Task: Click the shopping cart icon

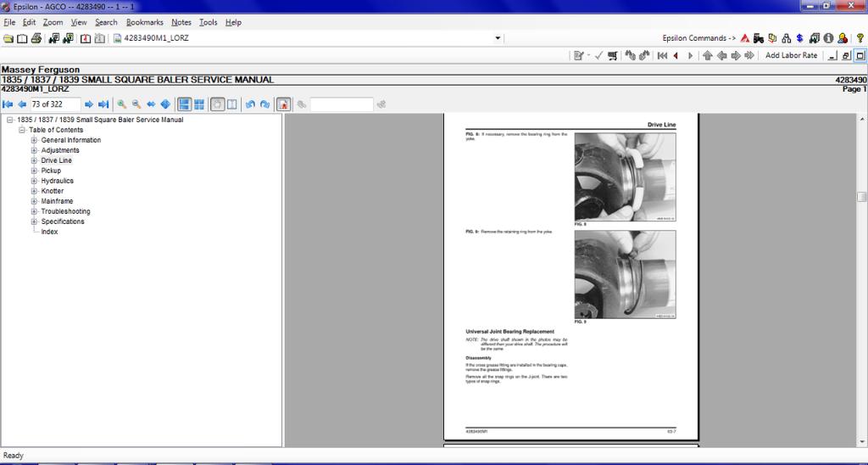Action: (x=613, y=55)
